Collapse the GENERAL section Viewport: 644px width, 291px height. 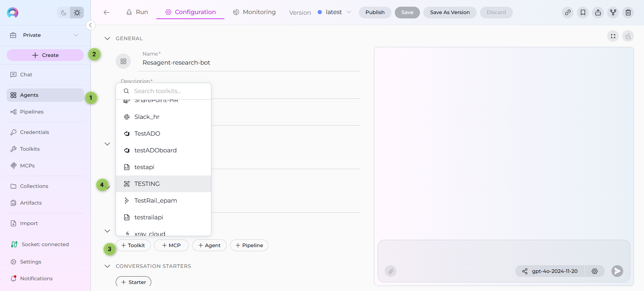click(x=107, y=39)
